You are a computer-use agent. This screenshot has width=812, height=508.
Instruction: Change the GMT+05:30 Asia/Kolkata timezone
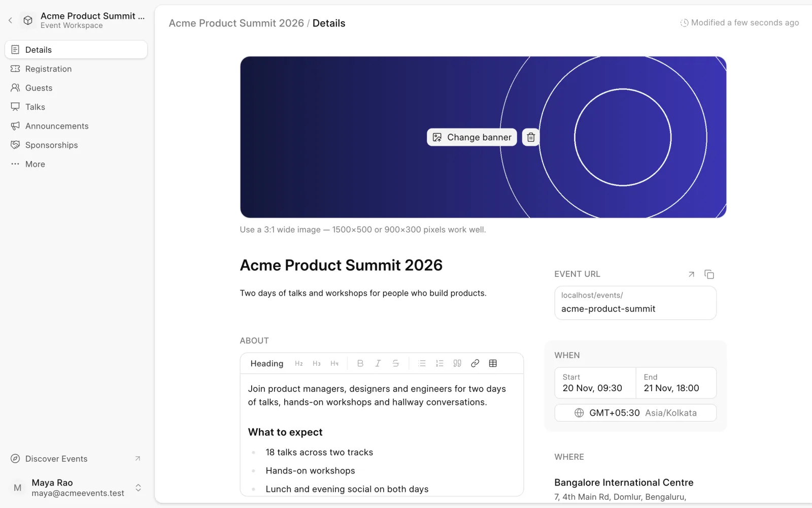[x=635, y=413]
